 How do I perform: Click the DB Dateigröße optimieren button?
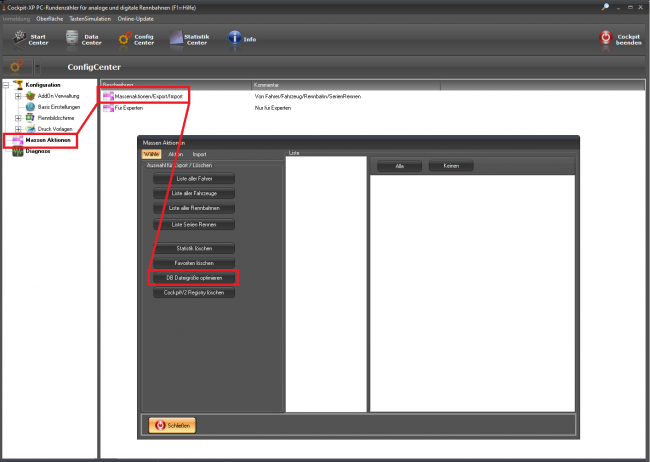coord(194,275)
